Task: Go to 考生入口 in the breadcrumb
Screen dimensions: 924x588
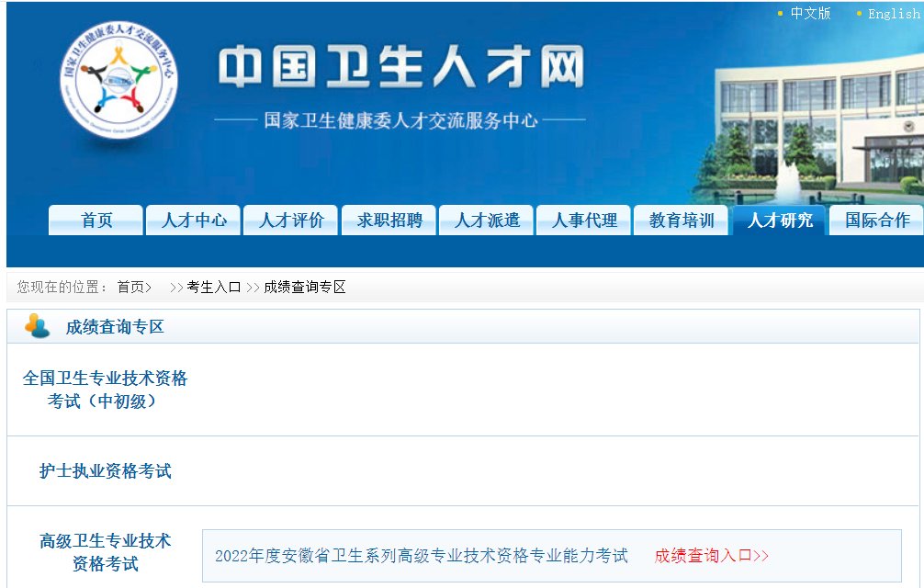Action: click(x=213, y=287)
